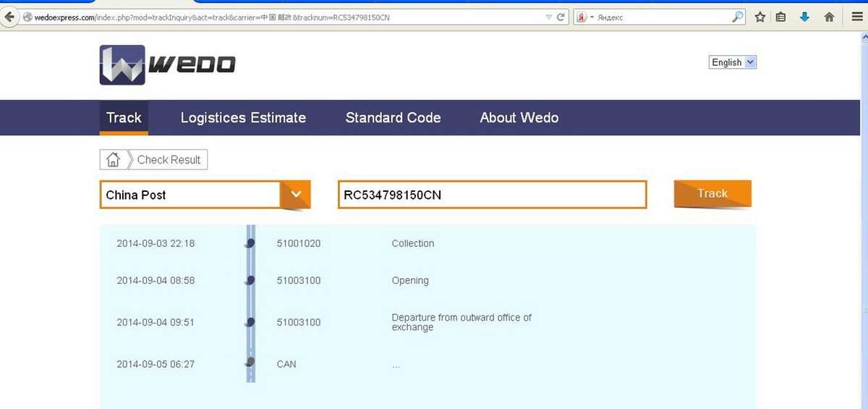This screenshot has width=868, height=409.
Task: Open the downloads arrow icon
Action: pyautogui.click(x=804, y=17)
